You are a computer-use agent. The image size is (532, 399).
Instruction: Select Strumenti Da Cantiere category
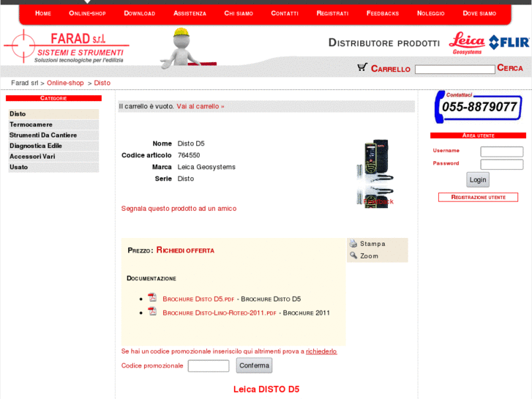(x=53, y=135)
